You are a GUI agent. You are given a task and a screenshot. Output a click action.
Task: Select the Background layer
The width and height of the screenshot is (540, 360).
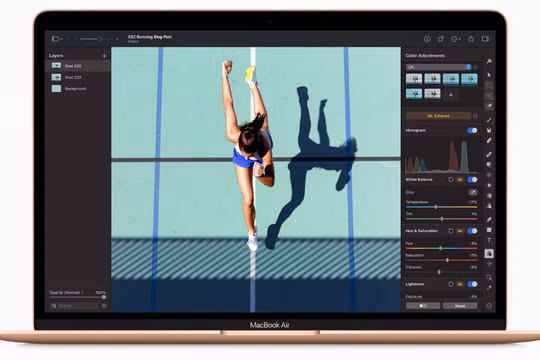78,89
